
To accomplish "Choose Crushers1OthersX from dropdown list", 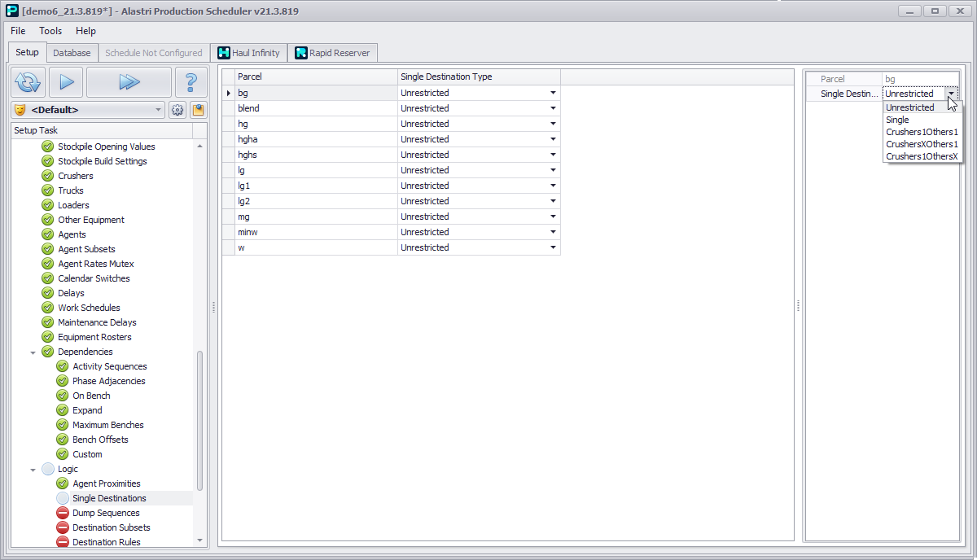I will 922,156.
